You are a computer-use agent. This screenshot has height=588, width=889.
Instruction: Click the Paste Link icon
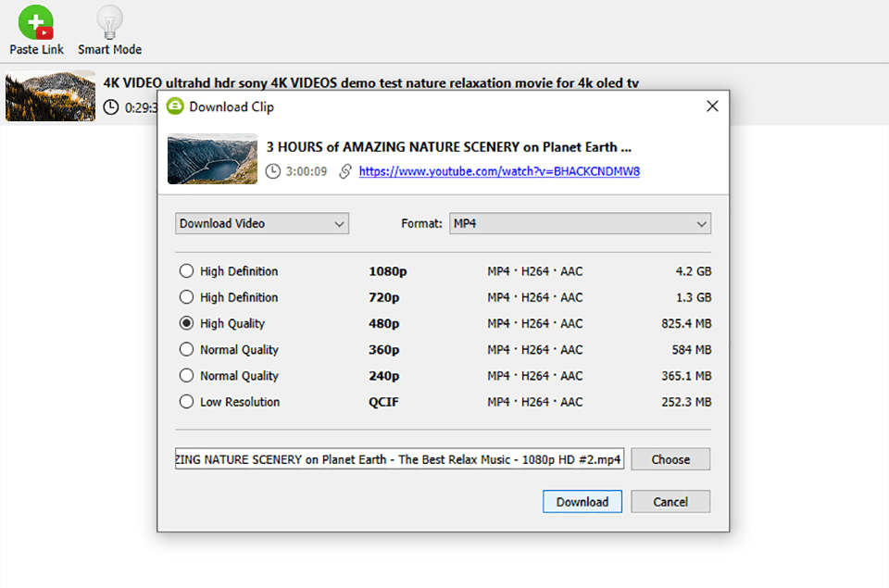35,20
